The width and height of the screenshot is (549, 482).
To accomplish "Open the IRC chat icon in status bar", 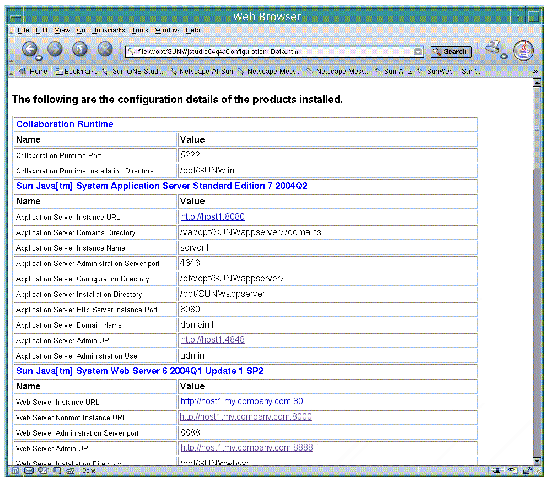I will (70, 471).
